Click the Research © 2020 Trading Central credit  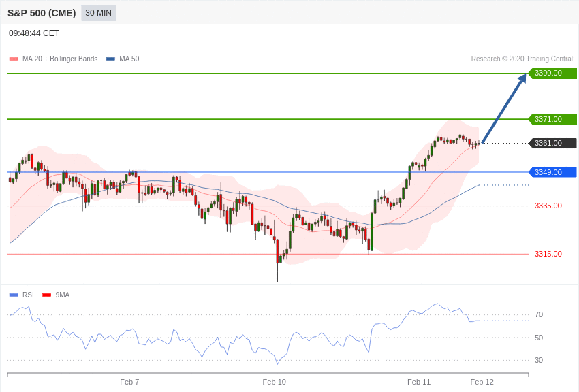point(522,59)
